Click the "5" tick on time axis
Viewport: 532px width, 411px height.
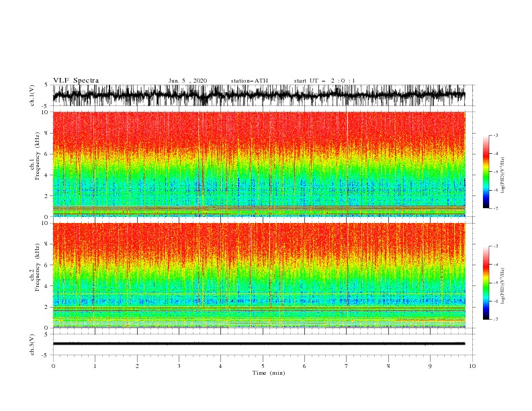click(x=263, y=366)
